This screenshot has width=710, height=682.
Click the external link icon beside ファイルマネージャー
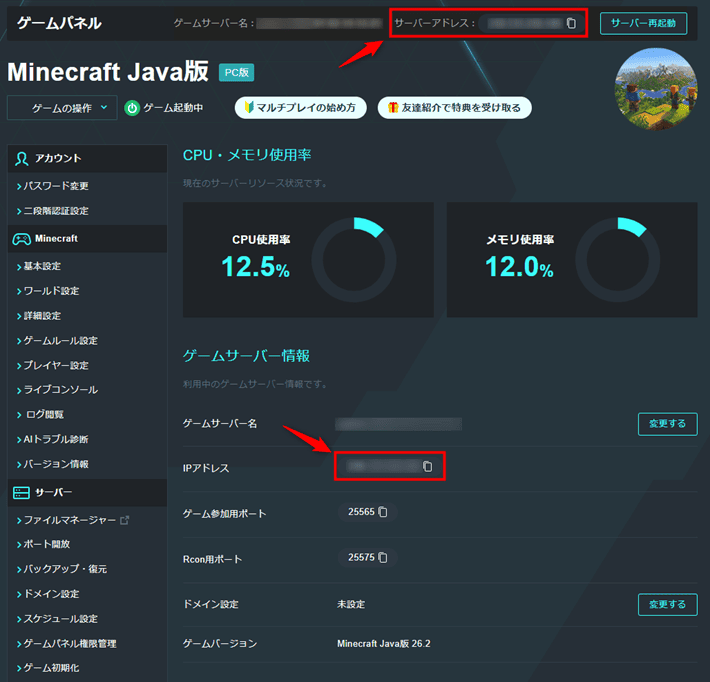pos(124,520)
